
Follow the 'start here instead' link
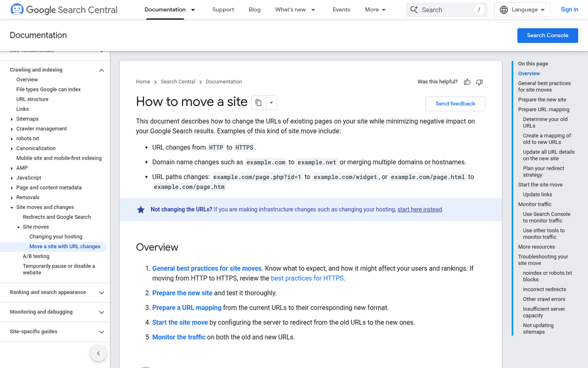click(419, 210)
